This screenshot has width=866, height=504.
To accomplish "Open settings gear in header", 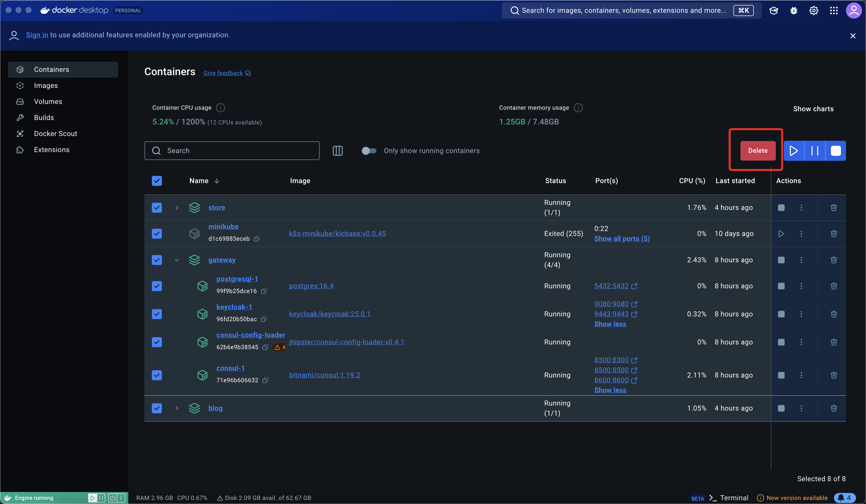I will (x=813, y=11).
